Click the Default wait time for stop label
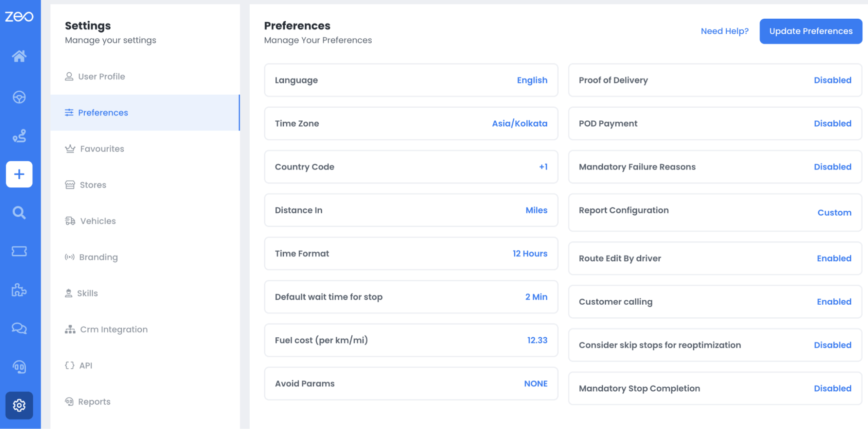The width and height of the screenshot is (868, 429). 329,297
